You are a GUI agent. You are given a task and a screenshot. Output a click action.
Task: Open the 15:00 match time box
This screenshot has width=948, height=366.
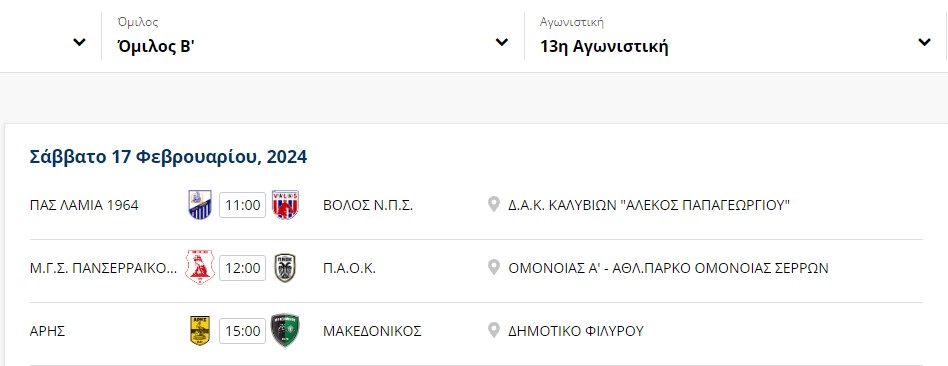(x=242, y=331)
